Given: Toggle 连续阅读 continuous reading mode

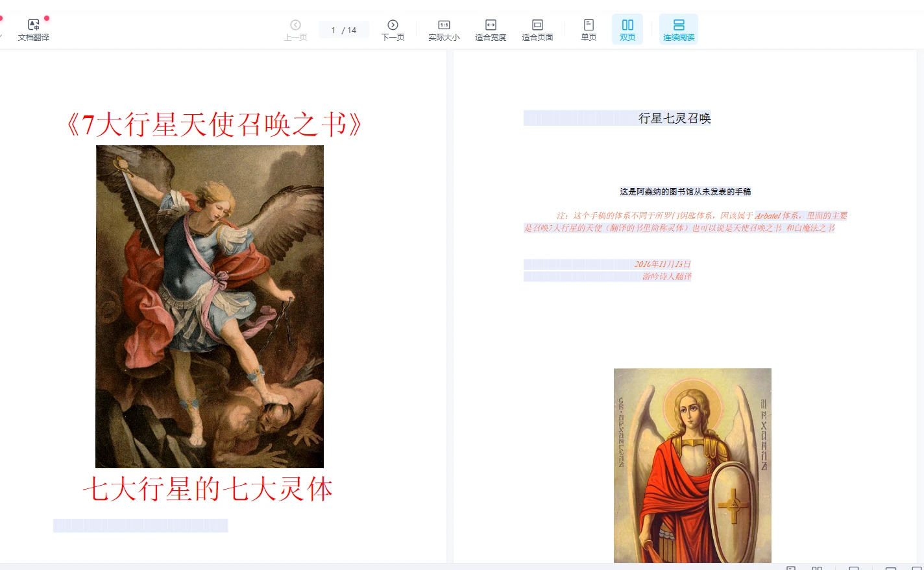Looking at the screenshot, I should point(679,30).
